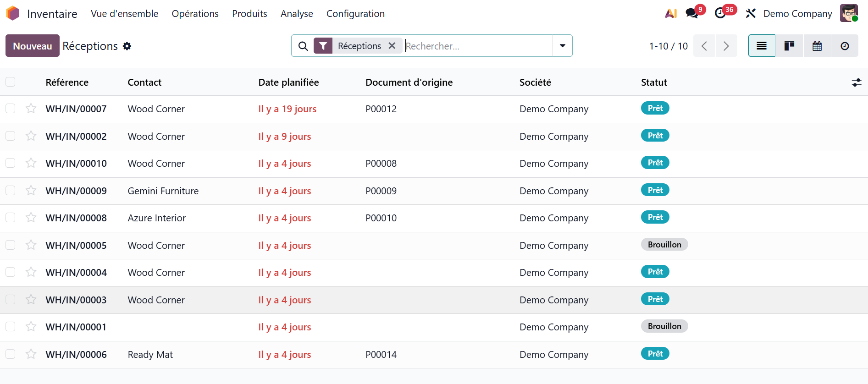Open the Opérations menu
This screenshot has height=384, width=868.
pyautogui.click(x=195, y=14)
